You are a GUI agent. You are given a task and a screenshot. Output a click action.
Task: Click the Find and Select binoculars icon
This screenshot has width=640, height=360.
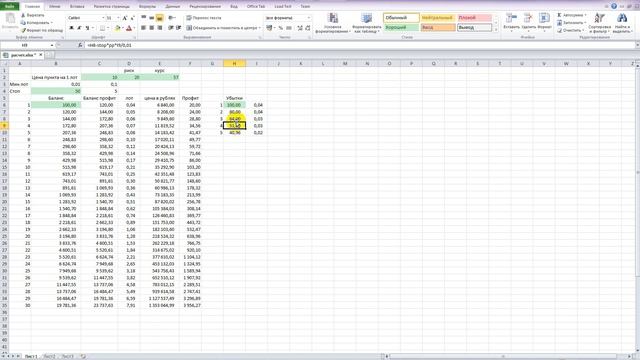click(622, 18)
